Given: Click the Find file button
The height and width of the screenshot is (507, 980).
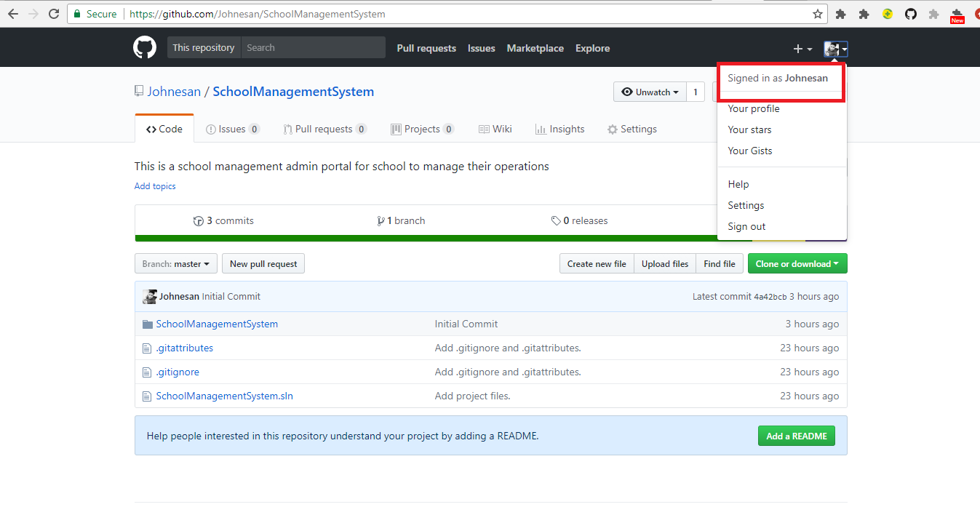Looking at the screenshot, I should coord(720,264).
